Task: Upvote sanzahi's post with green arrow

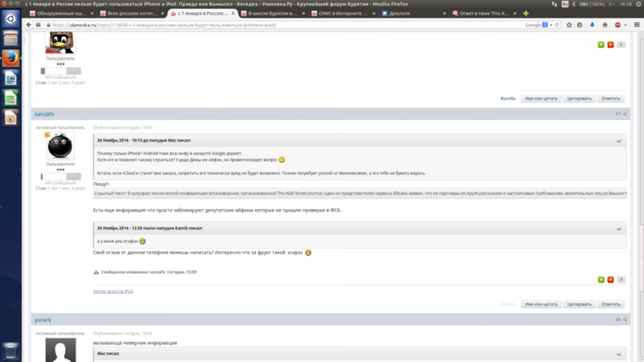Action: pos(601,279)
